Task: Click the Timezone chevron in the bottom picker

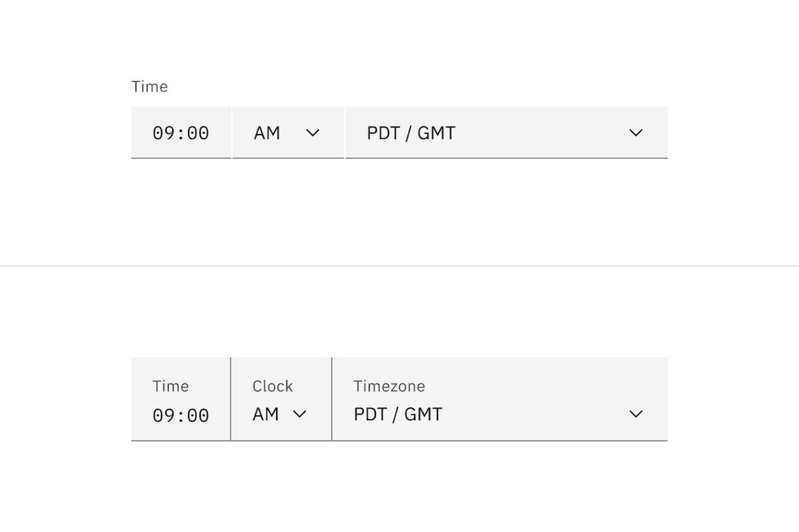Action: (x=635, y=414)
